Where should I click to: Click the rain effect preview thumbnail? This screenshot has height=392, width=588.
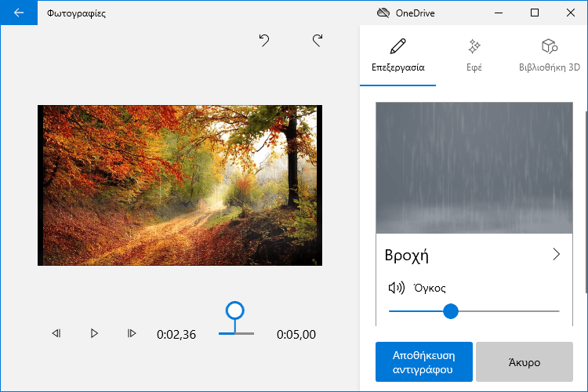[x=474, y=168]
